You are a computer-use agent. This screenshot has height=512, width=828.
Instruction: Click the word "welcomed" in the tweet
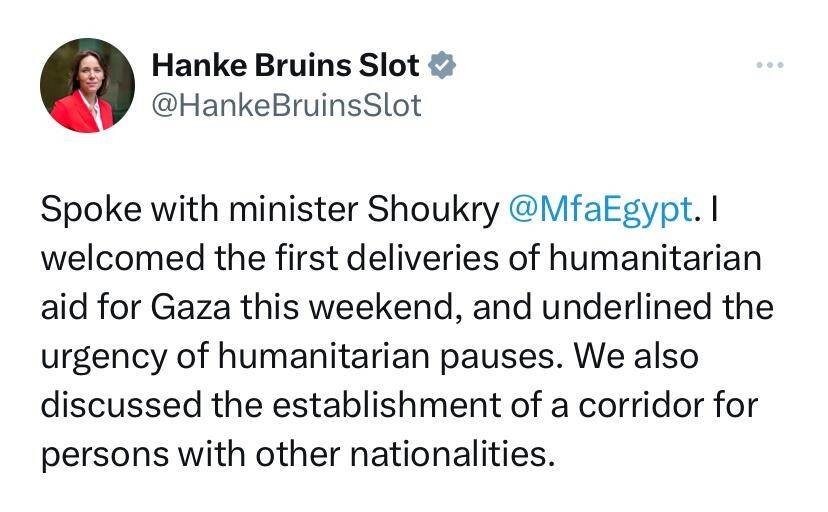123,260
